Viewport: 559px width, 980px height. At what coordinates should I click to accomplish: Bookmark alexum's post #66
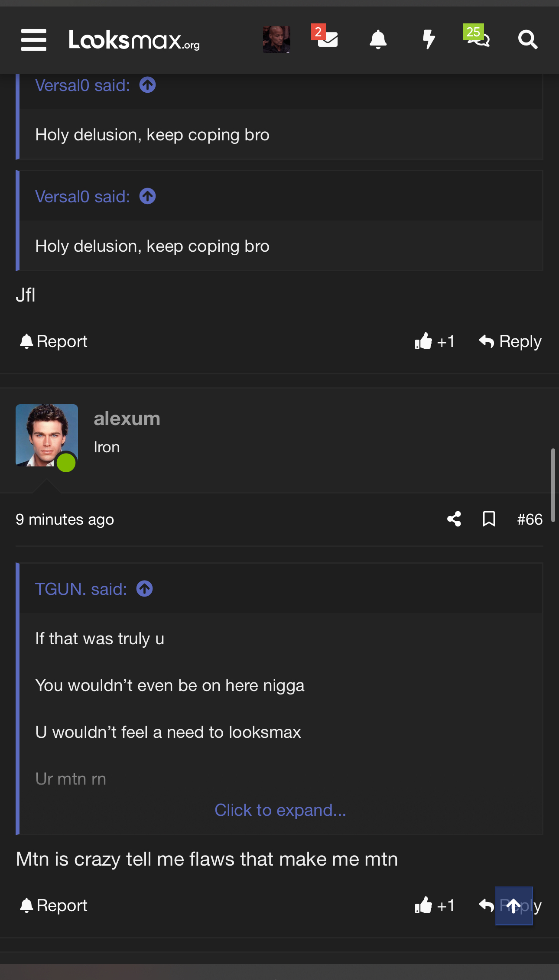pos(489,519)
